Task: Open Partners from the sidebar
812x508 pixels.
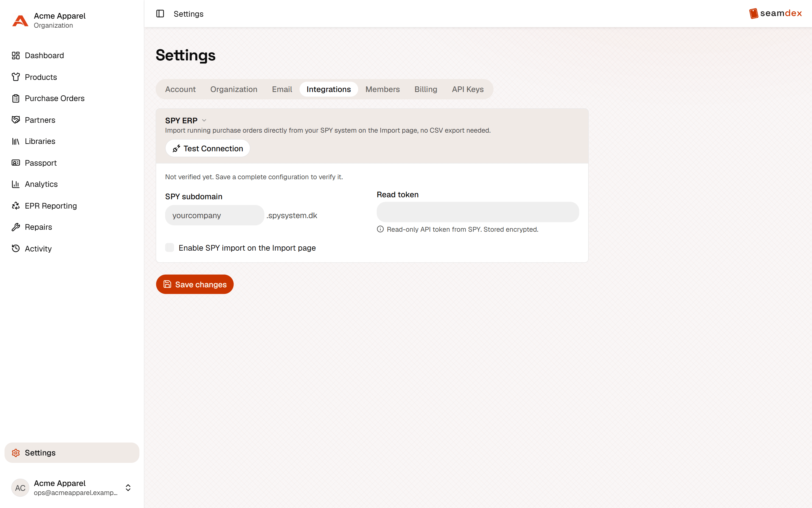Action: click(72, 120)
